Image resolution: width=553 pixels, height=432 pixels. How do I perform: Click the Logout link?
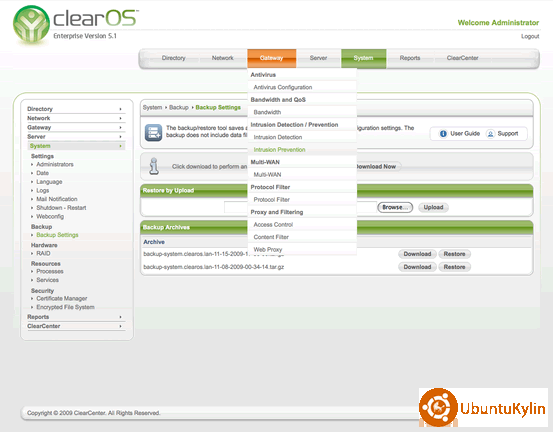click(530, 36)
